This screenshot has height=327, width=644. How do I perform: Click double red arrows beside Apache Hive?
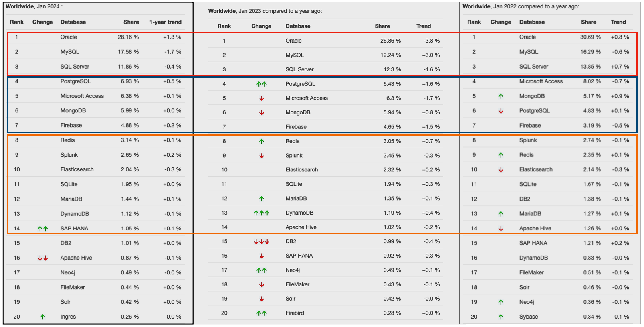(43, 258)
